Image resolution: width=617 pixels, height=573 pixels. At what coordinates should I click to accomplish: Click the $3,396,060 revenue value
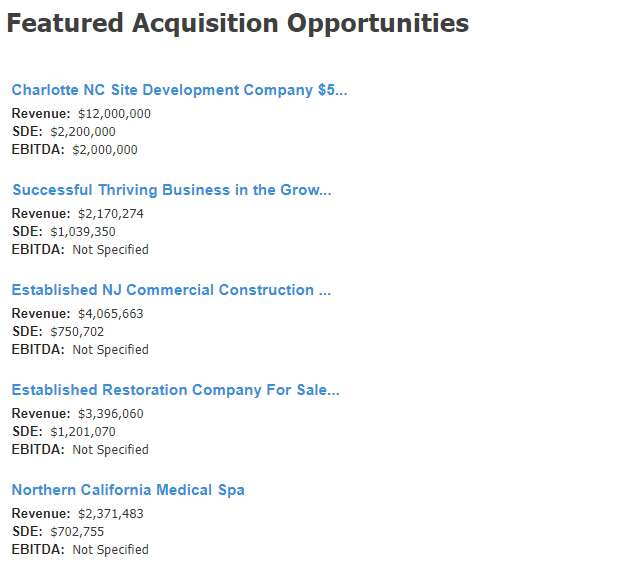pos(111,414)
